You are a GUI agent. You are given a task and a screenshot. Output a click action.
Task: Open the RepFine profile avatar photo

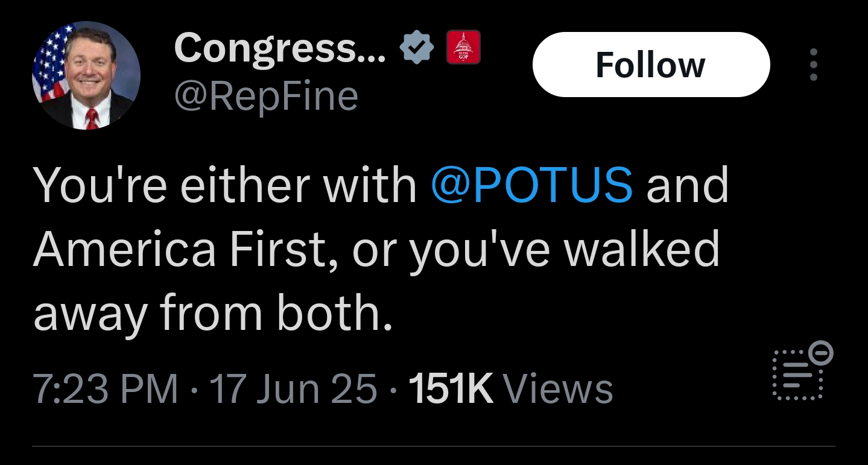coord(86,75)
